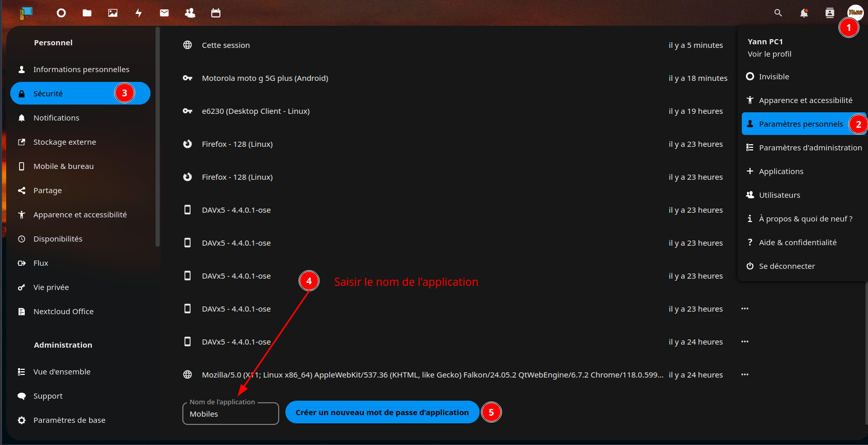Open the Contacts app icon
Screen dimensions: 868x445
(x=190, y=13)
